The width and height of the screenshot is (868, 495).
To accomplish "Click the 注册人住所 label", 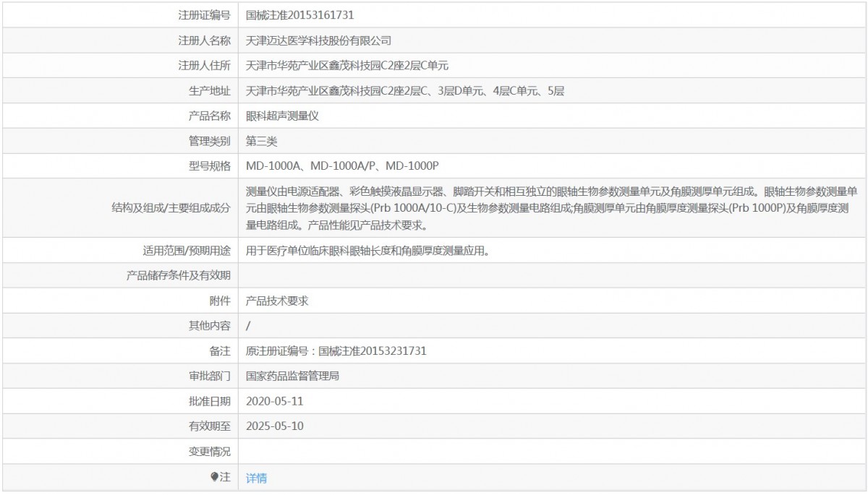I will click(205, 66).
